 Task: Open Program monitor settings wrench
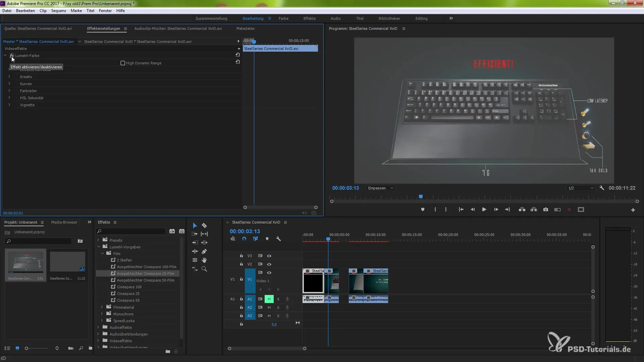[602, 188]
